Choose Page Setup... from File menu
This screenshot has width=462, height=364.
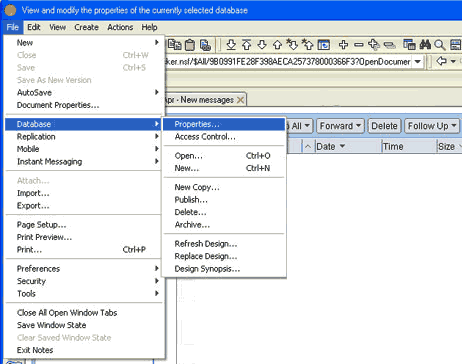(84, 225)
